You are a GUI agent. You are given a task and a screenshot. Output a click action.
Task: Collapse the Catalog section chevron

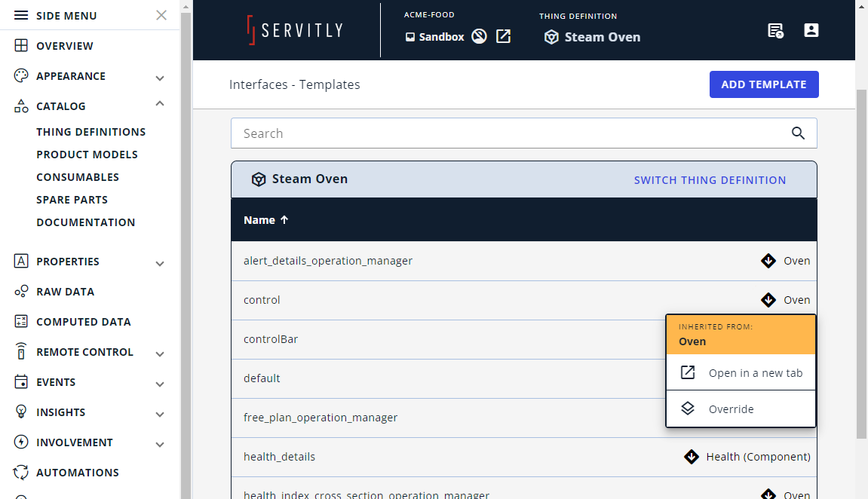pos(160,103)
